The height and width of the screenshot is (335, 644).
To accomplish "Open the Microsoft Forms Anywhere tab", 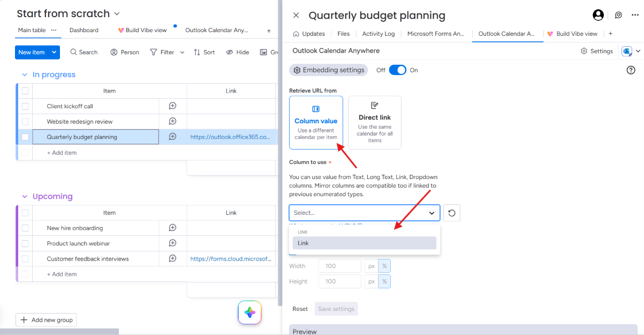I will pos(436,34).
